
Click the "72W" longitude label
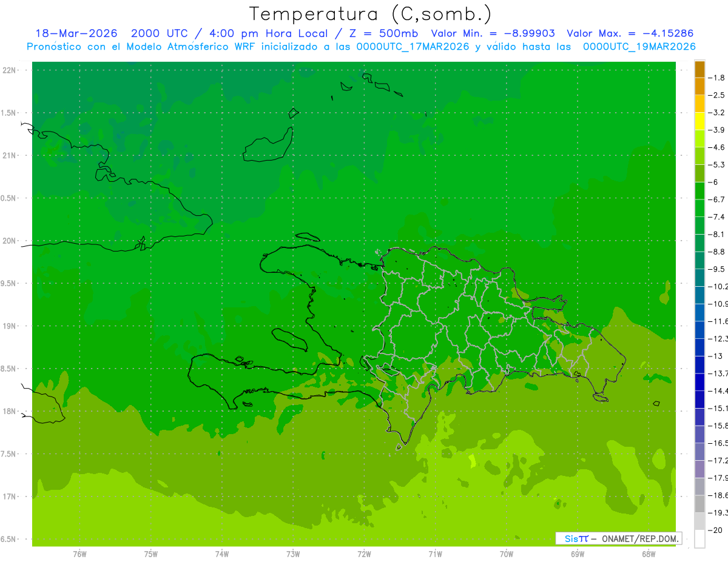pos(364,554)
